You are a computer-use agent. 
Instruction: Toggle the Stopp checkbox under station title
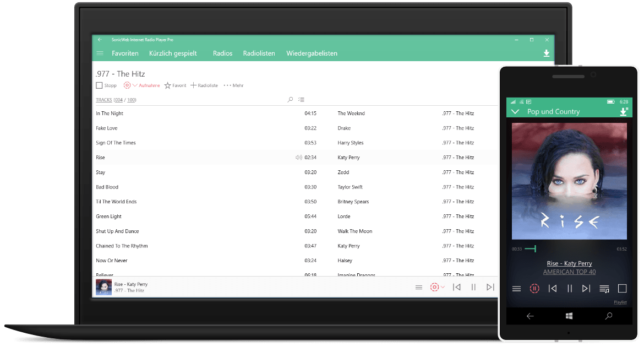coord(99,85)
